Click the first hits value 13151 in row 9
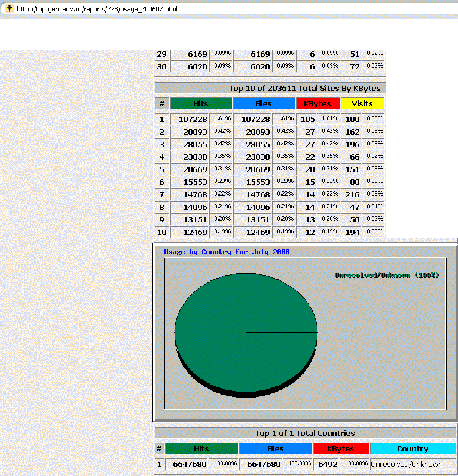458x476 pixels. click(x=195, y=220)
